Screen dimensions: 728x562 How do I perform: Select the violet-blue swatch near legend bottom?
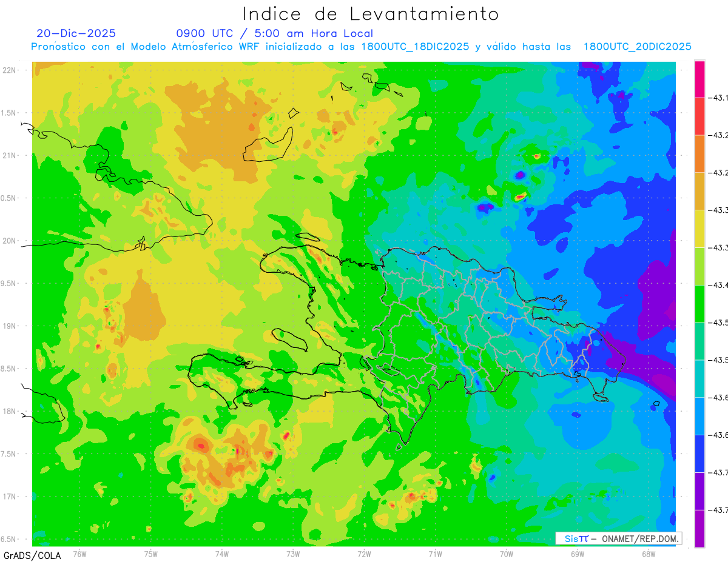pos(699,490)
